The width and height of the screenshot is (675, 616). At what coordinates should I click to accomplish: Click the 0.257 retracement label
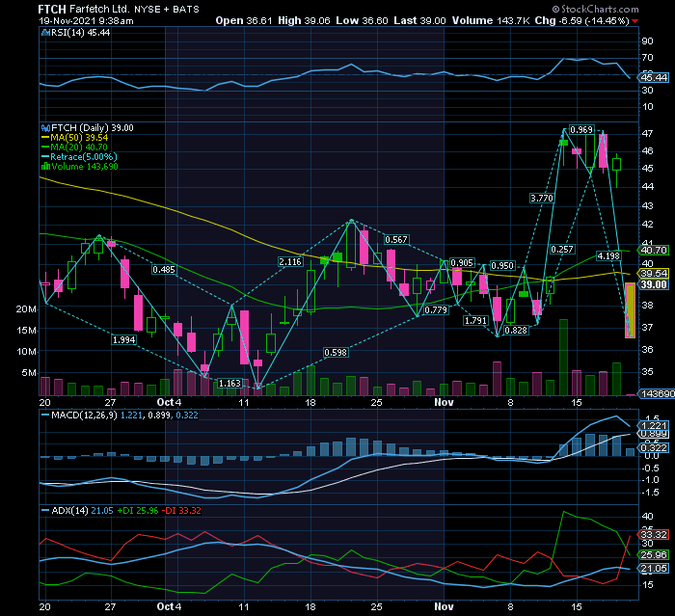click(562, 250)
